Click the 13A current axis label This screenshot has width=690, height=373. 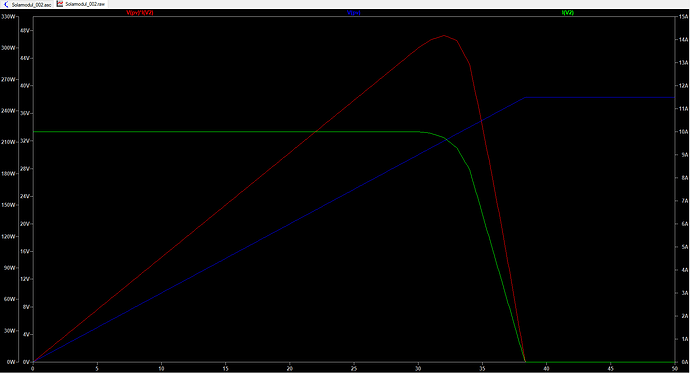[x=684, y=63]
